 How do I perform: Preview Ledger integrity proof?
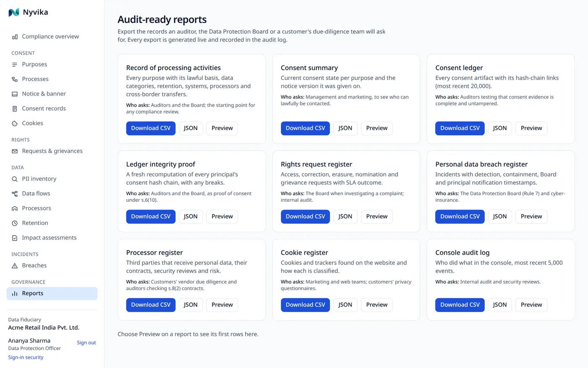[x=222, y=217]
